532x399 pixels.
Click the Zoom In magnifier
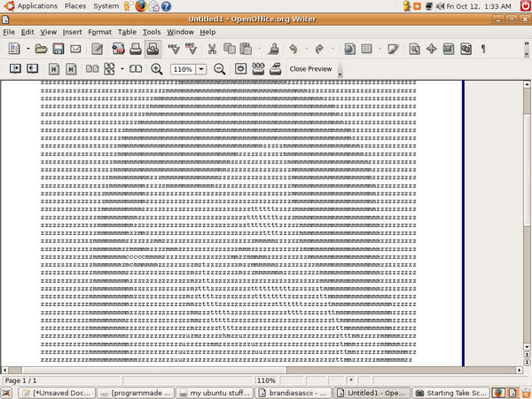point(156,69)
